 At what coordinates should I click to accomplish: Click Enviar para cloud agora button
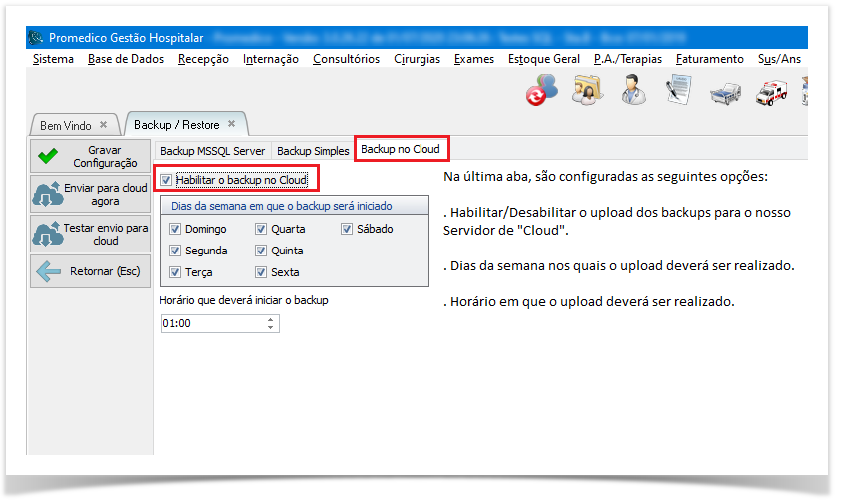coord(90,195)
